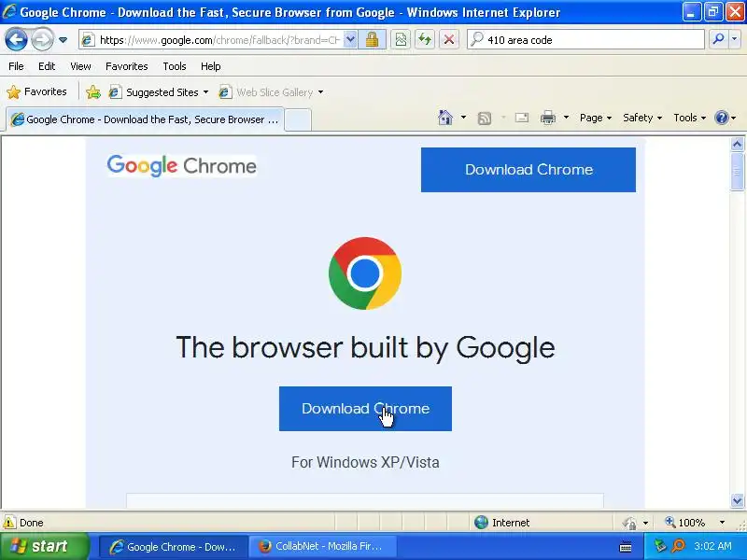Image resolution: width=747 pixels, height=560 pixels.
Task: Click the scrollbar down arrow
Action: (x=737, y=500)
